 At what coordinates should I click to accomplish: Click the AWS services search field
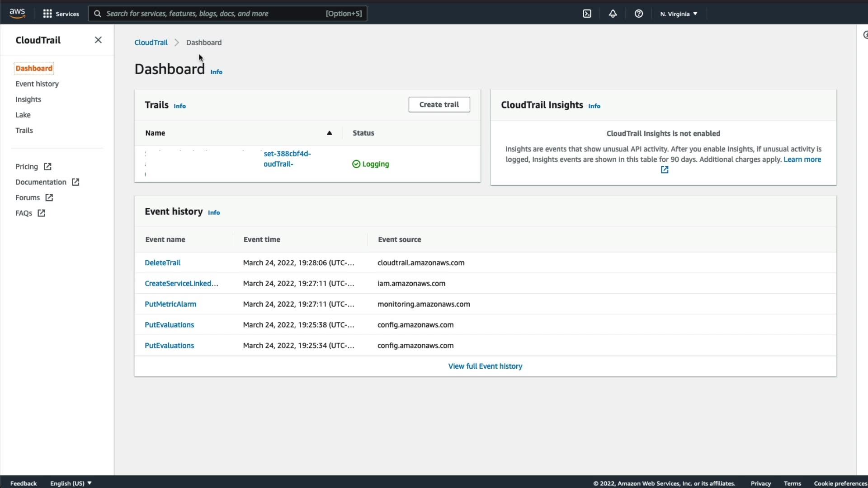click(x=212, y=14)
